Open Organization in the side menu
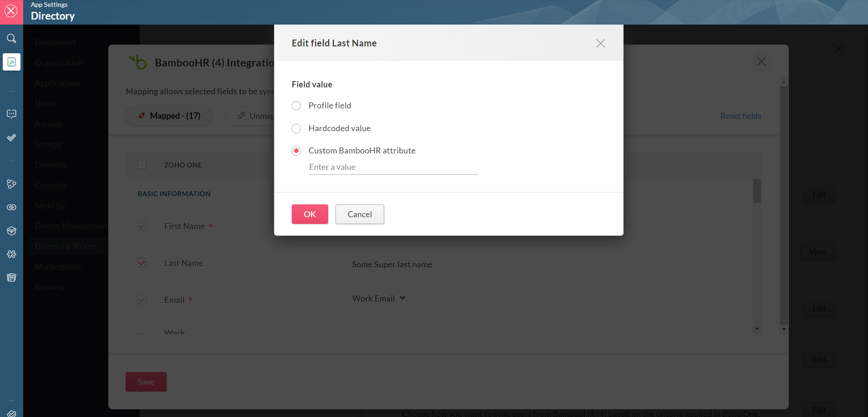The width and height of the screenshot is (868, 417). [59, 63]
